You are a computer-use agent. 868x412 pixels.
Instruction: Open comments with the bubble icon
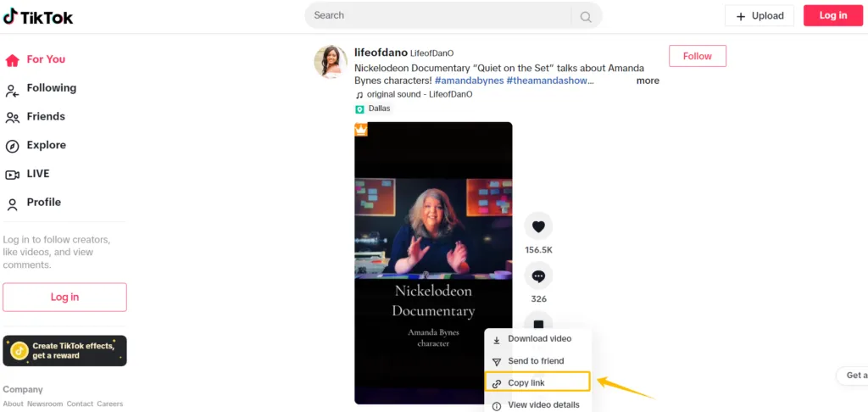[x=538, y=276]
